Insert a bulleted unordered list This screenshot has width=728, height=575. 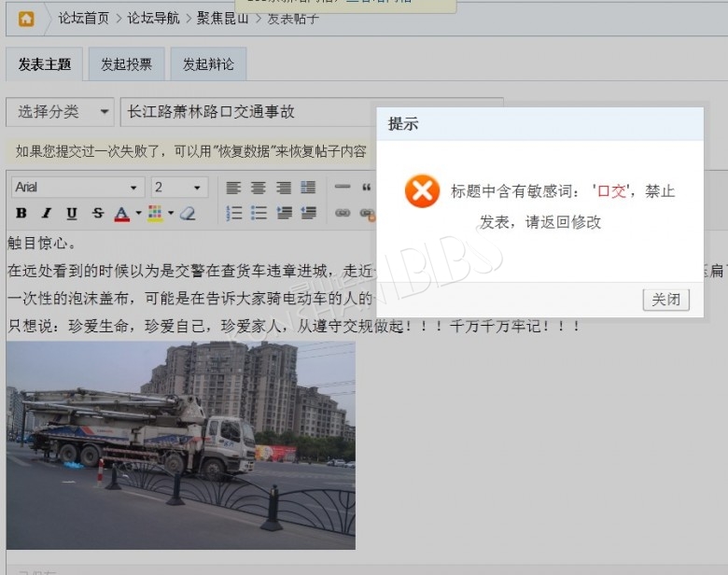click(x=259, y=214)
